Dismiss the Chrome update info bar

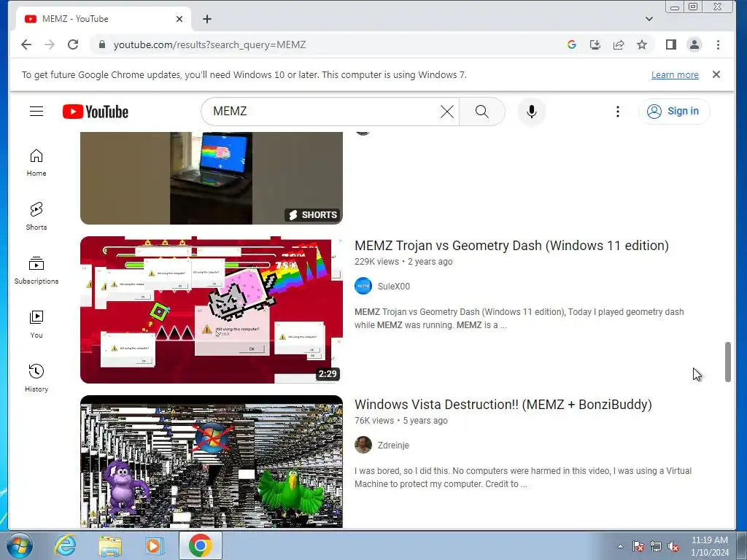click(x=716, y=75)
